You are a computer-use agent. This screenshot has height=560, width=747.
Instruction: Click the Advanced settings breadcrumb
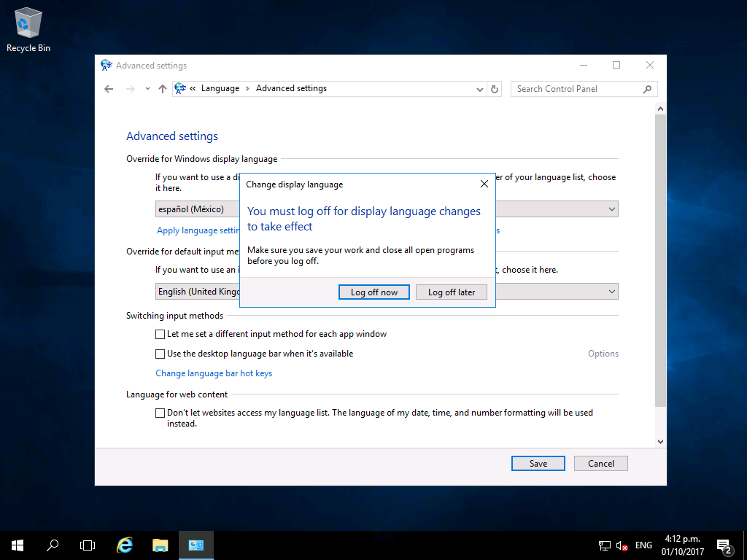(291, 88)
